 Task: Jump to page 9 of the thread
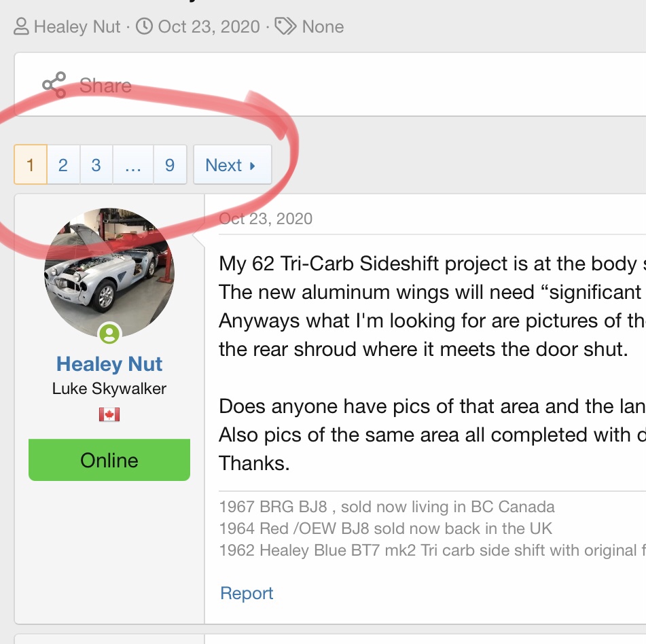(x=170, y=165)
